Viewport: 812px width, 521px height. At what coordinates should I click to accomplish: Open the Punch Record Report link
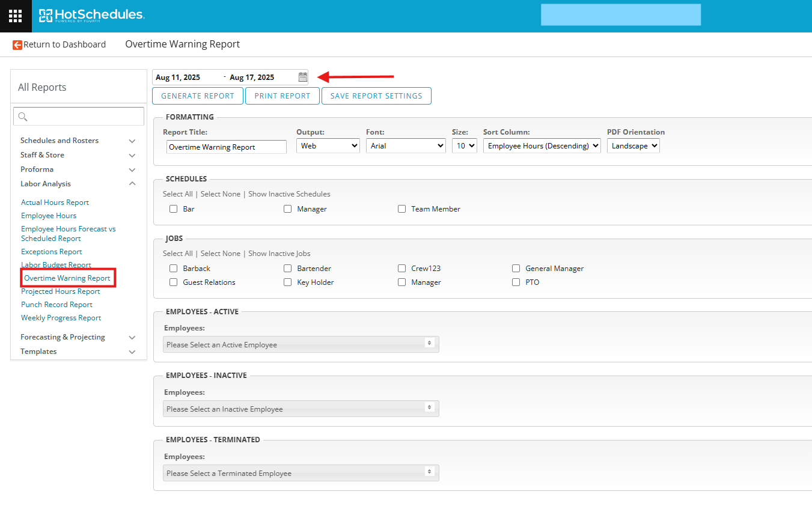56,305
